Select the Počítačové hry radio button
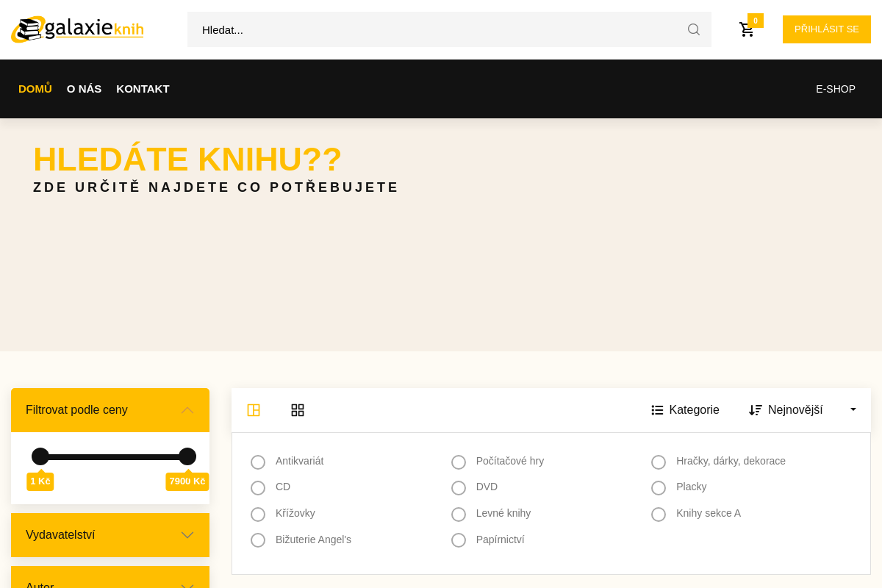The width and height of the screenshot is (882, 588). point(459,462)
